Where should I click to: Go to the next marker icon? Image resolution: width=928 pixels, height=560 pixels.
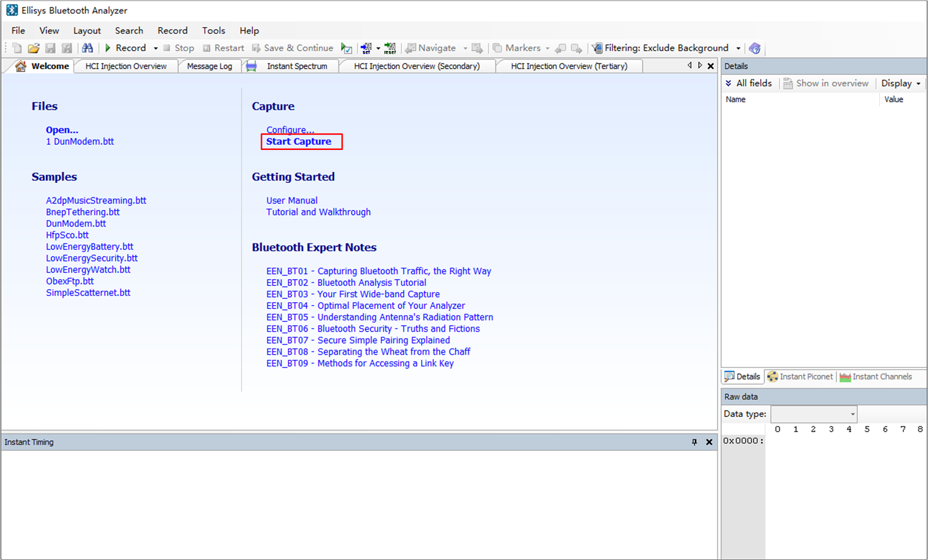click(576, 48)
